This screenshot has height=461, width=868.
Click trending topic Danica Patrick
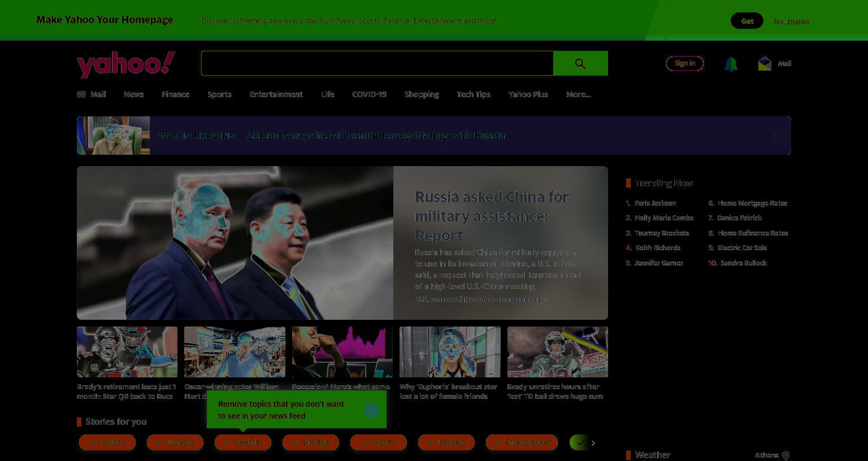(740, 218)
